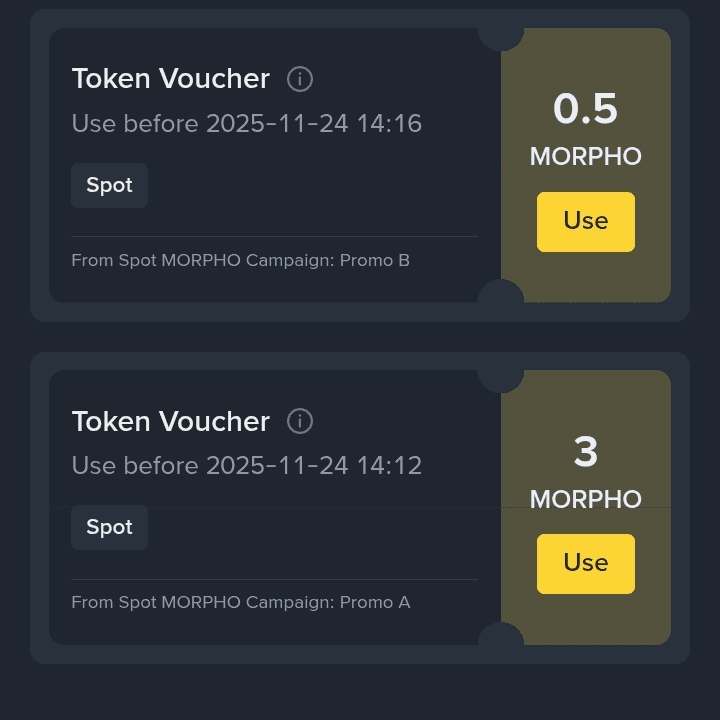This screenshot has width=720, height=720.
Task: Click the olive panel of Promo B voucher
Action: (x=650, y=270)
